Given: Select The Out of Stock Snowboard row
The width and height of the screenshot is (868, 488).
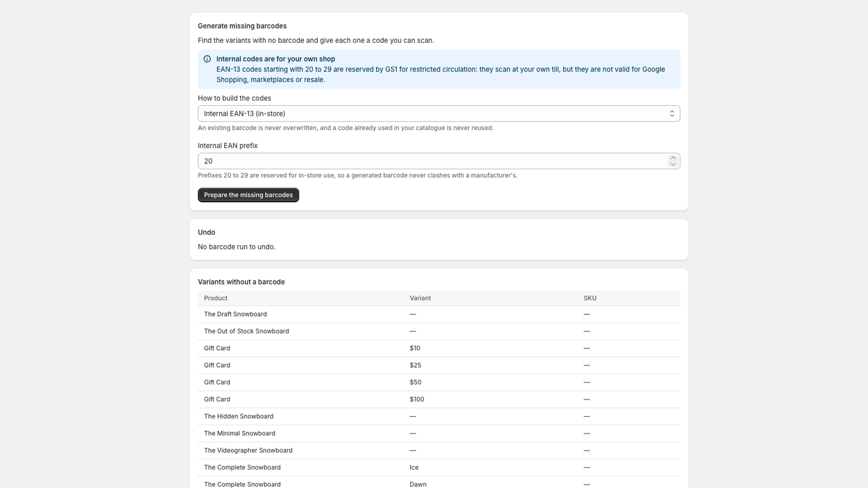Looking at the screenshot, I should click(439, 331).
